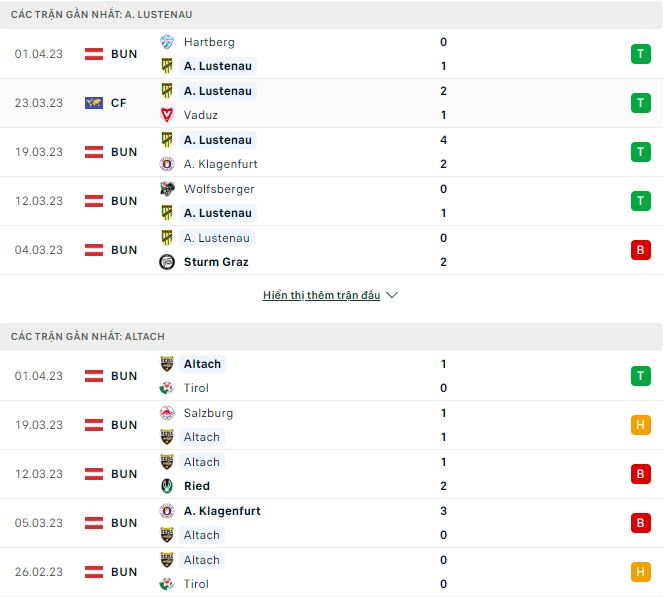Click the Ried club crest icon

coord(167,486)
